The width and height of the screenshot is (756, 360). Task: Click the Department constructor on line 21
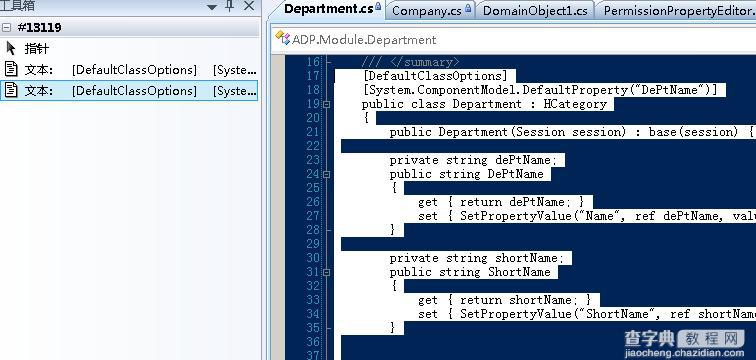pyautogui.click(x=572, y=132)
